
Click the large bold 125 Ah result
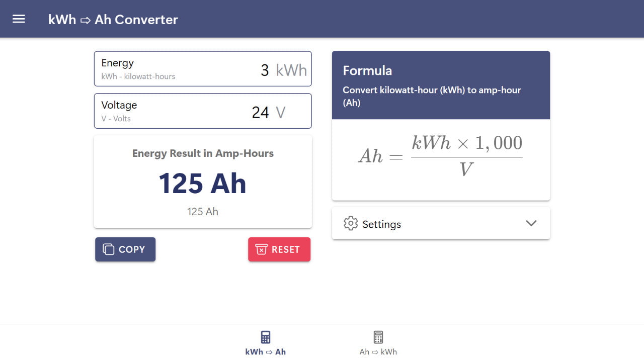[202, 183]
